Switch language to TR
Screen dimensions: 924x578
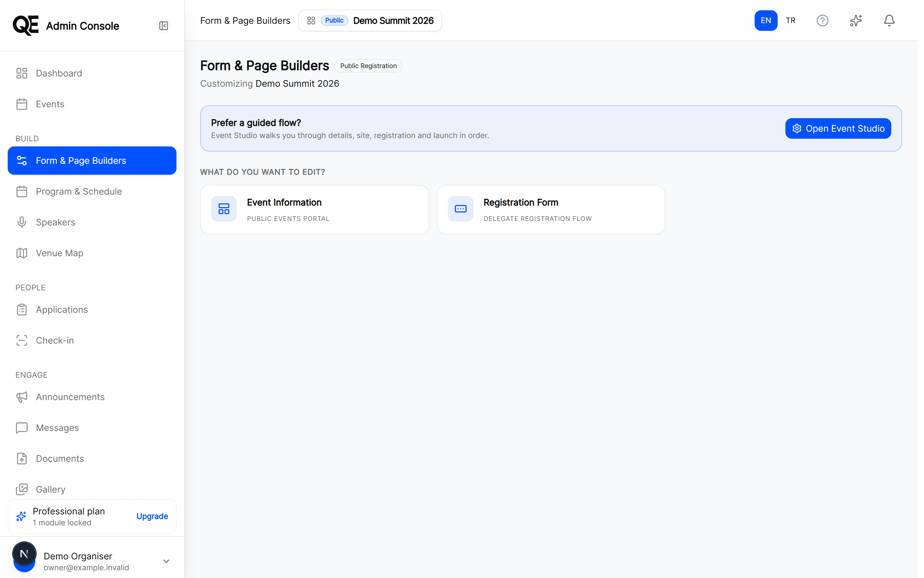pyautogui.click(x=790, y=21)
